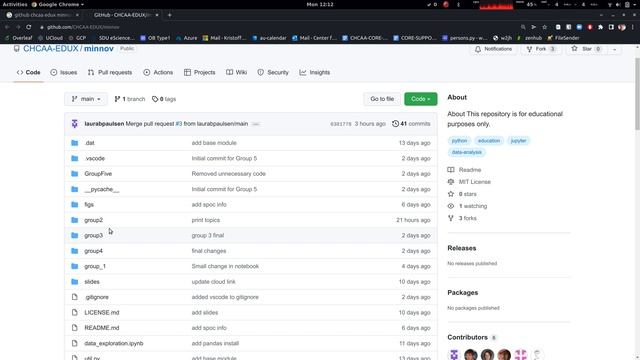
Task: Click the figs folder icon
Action: [x=74, y=204]
